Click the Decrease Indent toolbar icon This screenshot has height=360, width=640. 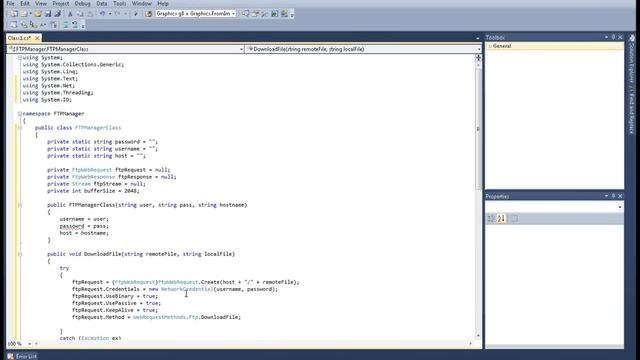click(54, 25)
